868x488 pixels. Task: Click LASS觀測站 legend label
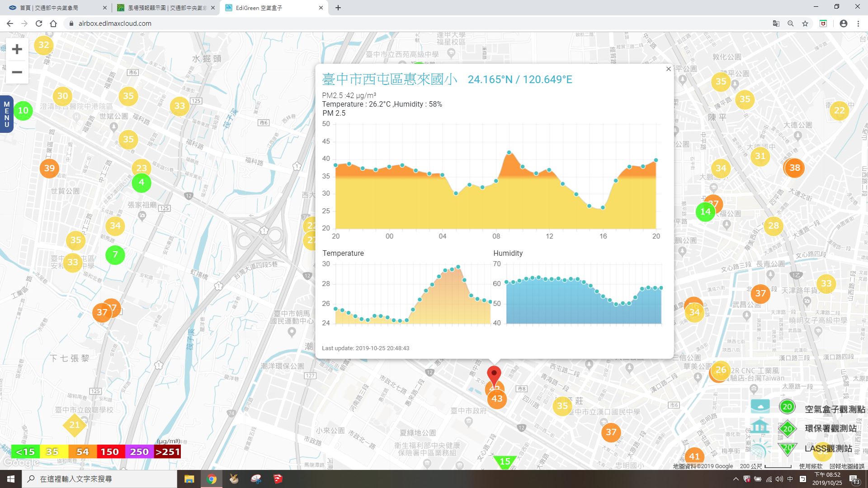tap(828, 448)
